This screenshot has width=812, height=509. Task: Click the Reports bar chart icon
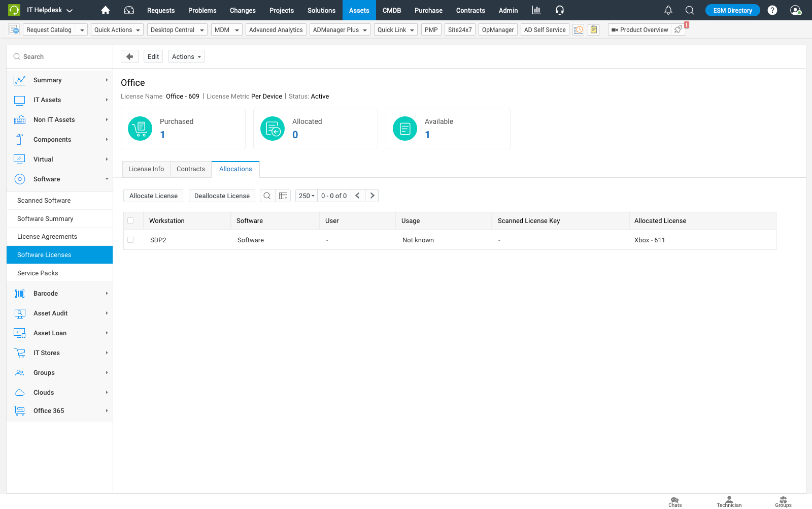point(536,10)
